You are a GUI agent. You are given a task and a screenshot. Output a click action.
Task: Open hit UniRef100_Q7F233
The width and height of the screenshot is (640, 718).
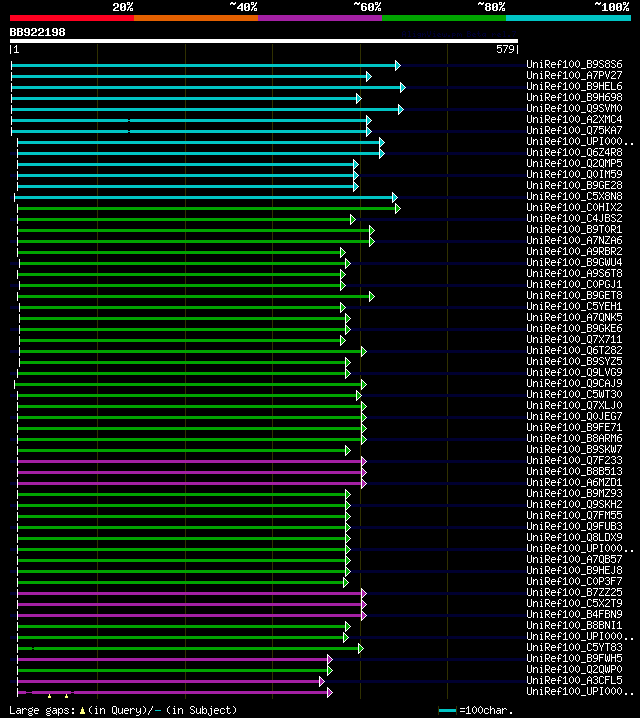(574, 460)
